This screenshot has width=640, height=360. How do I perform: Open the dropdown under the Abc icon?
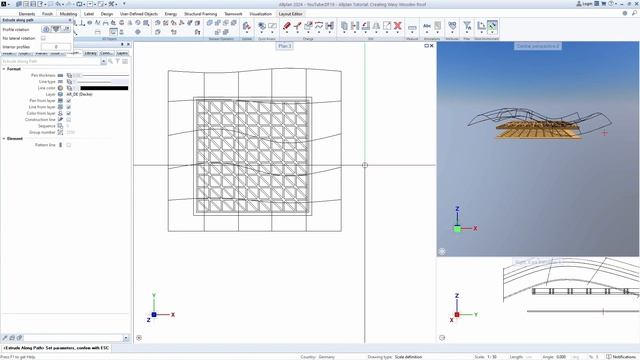(x=427, y=33)
